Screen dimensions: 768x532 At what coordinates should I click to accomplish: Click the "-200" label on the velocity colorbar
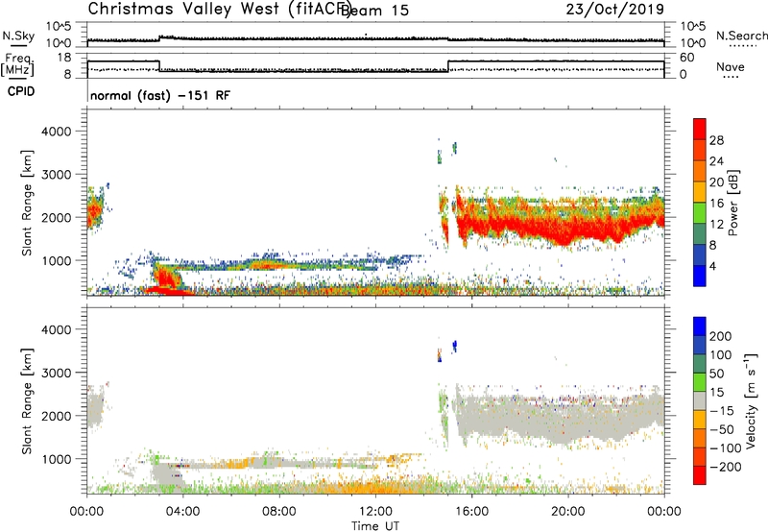pyautogui.click(x=726, y=467)
